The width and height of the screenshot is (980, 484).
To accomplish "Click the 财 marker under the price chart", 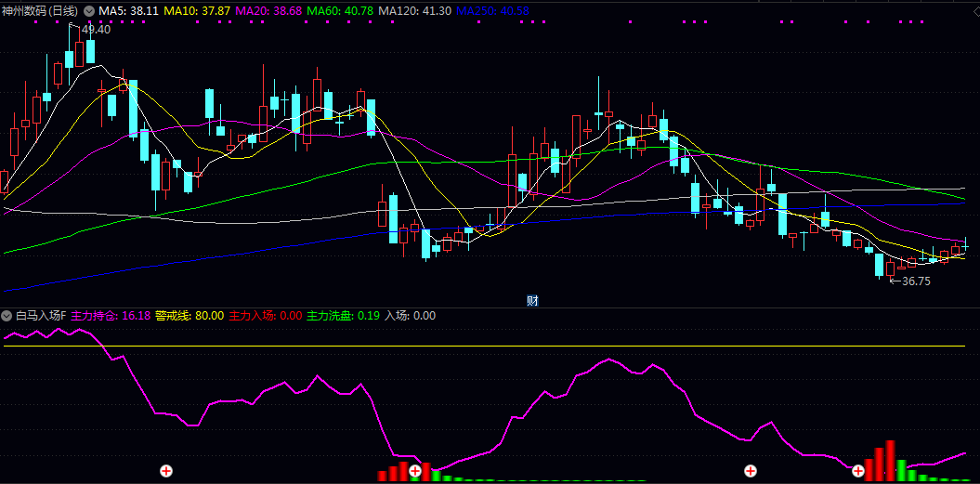I will [532, 301].
